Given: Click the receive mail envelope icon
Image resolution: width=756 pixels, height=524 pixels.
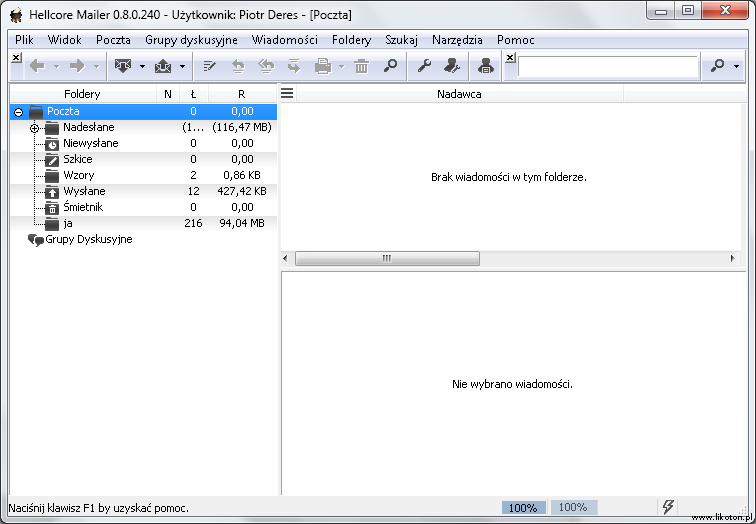Looking at the screenshot, I should tap(123, 66).
